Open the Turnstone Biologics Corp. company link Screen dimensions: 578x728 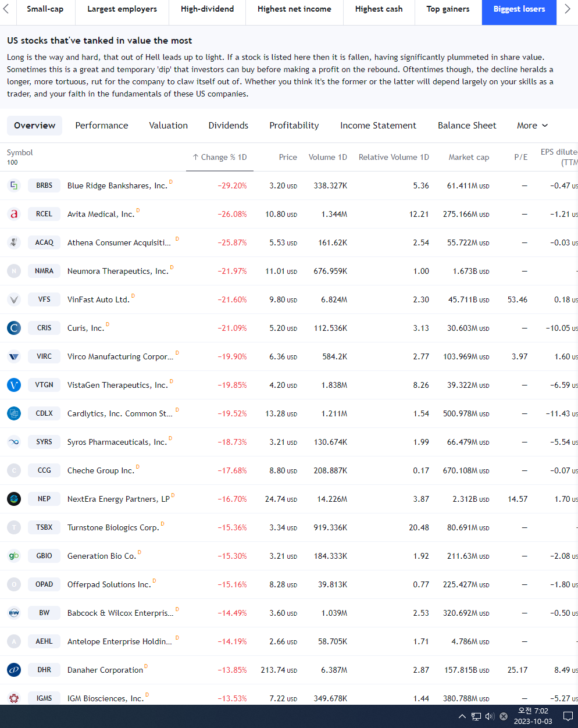pyautogui.click(x=113, y=528)
